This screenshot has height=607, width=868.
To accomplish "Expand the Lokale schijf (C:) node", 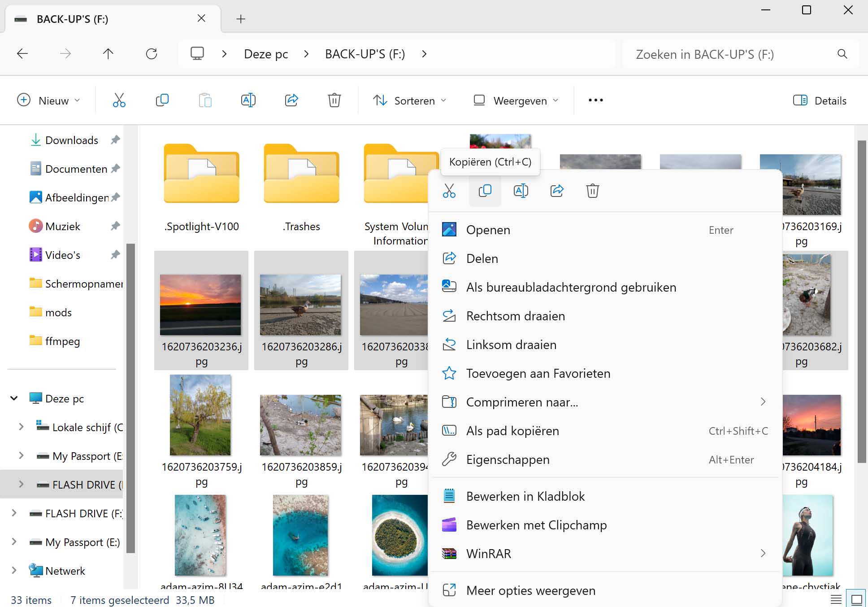I will [21, 427].
